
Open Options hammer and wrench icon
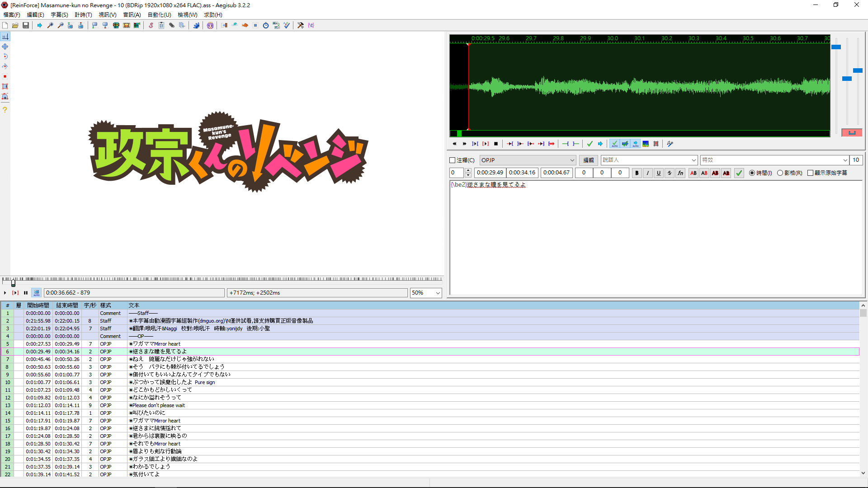(x=301, y=25)
